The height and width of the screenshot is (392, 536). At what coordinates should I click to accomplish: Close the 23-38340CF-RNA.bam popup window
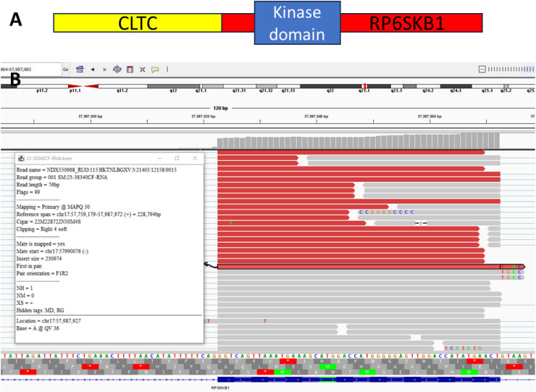(x=195, y=158)
